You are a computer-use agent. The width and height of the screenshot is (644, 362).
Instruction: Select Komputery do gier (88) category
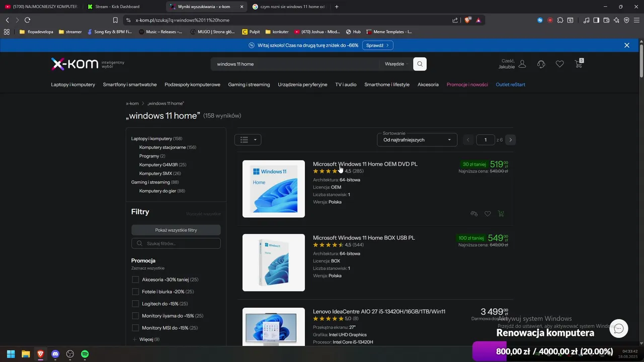(x=162, y=191)
